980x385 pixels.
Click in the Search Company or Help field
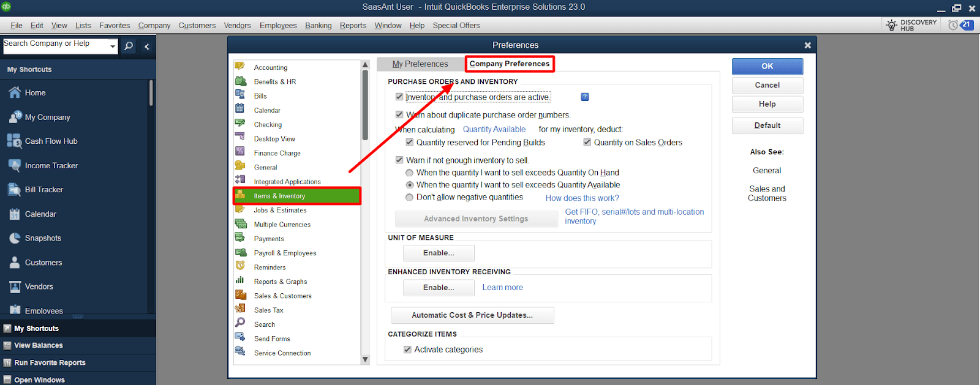(55, 47)
